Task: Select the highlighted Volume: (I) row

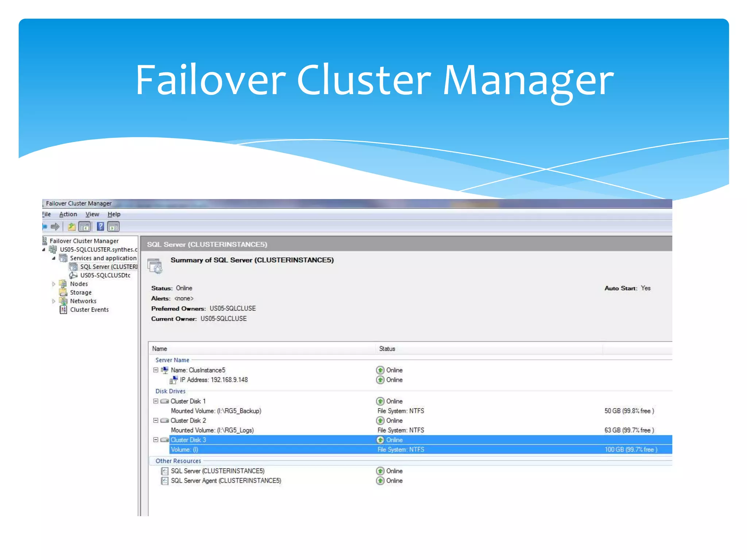Action: pyautogui.click(x=421, y=450)
